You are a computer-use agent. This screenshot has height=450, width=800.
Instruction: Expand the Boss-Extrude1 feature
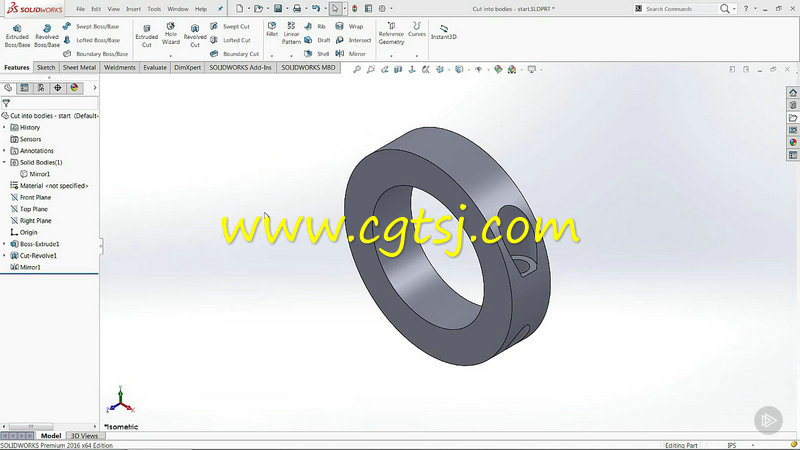5,244
